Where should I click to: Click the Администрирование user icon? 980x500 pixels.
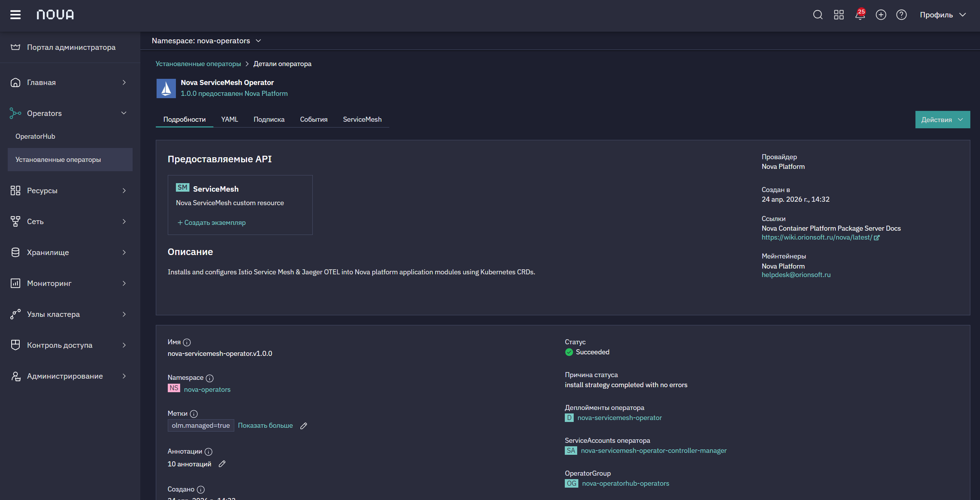click(15, 376)
